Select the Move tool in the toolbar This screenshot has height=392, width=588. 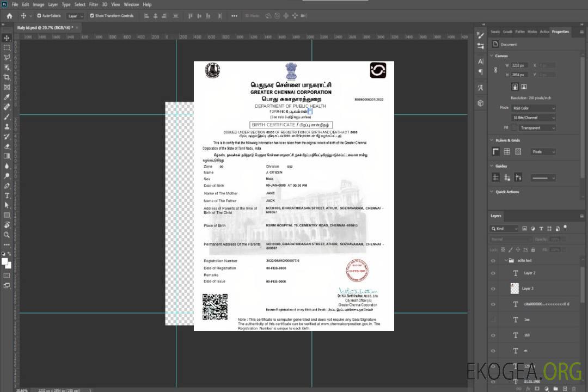[x=7, y=38]
